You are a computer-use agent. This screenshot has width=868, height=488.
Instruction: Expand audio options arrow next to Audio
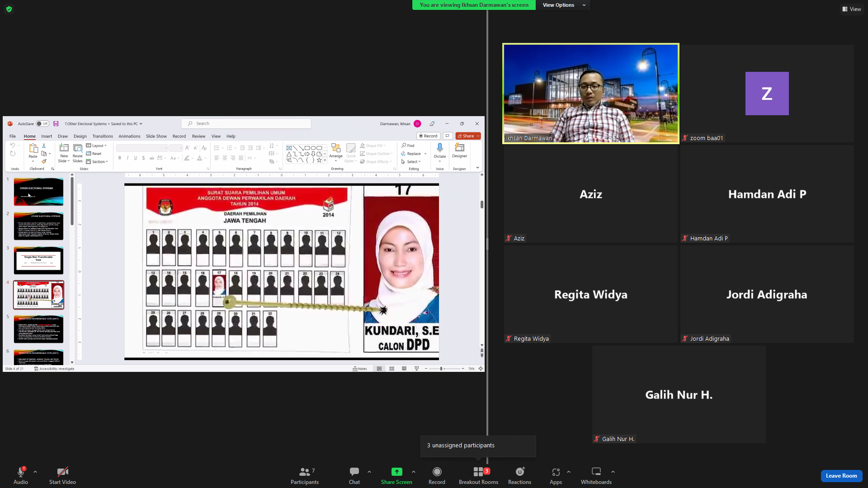(35, 472)
